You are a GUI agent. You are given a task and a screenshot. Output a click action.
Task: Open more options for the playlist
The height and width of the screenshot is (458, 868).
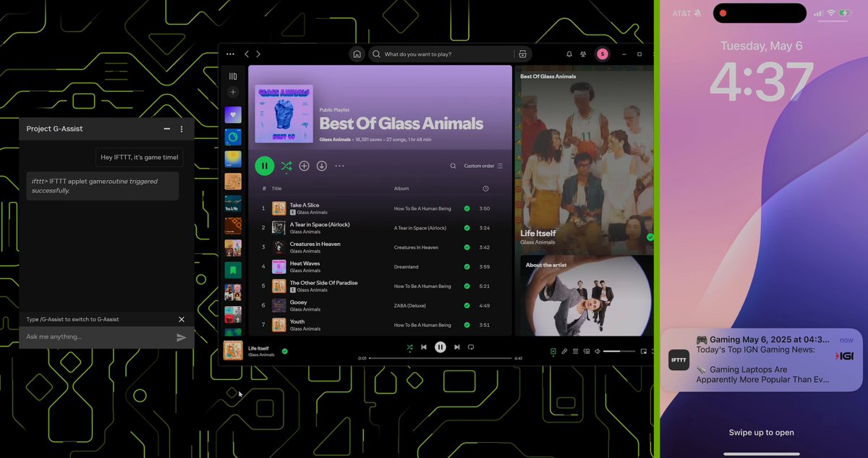tap(339, 166)
